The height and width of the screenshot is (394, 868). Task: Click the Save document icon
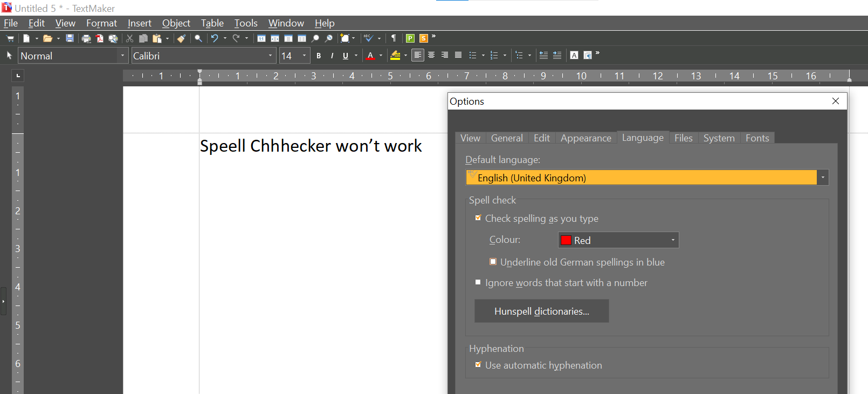70,38
